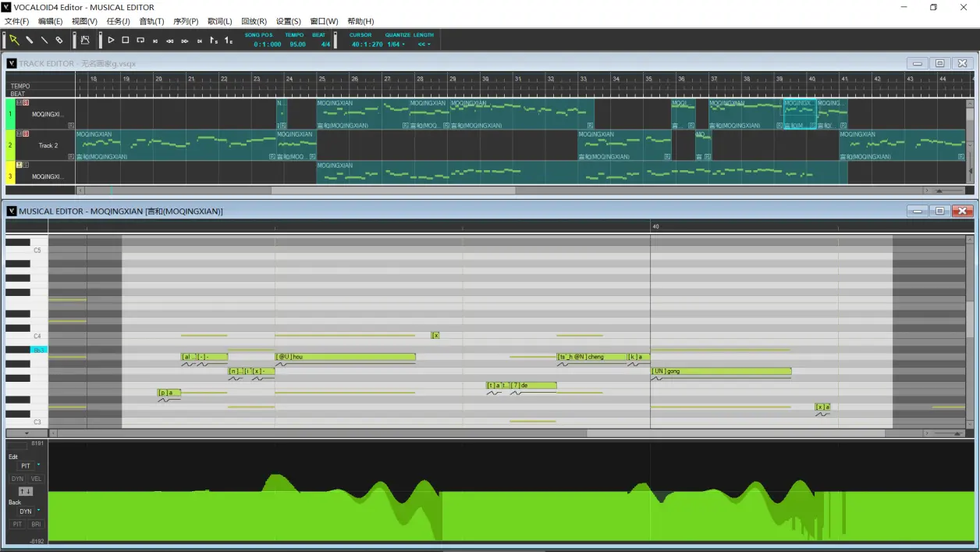The height and width of the screenshot is (552, 980).
Task: Toggle the Loop playback button
Action: [140, 40]
